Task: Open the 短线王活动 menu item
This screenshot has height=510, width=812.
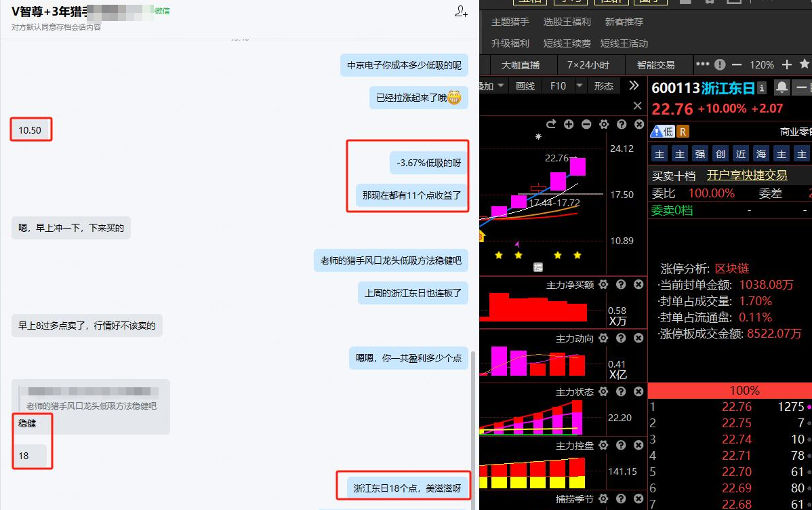Action: pyautogui.click(x=624, y=43)
